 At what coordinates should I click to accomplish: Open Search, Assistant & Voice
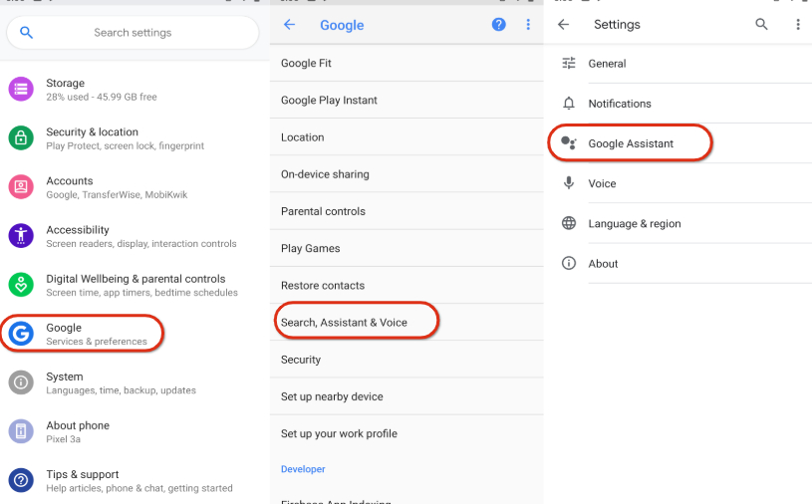tap(344, 323)
